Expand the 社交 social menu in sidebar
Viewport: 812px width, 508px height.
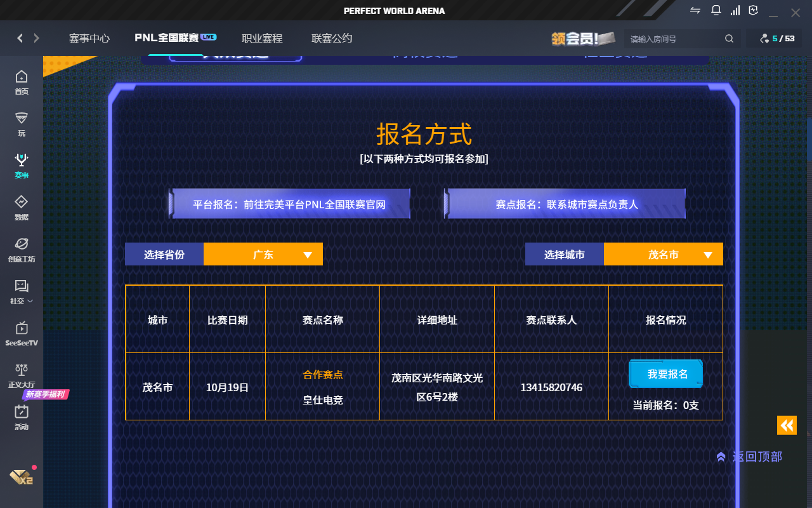(x=22, y=291)
